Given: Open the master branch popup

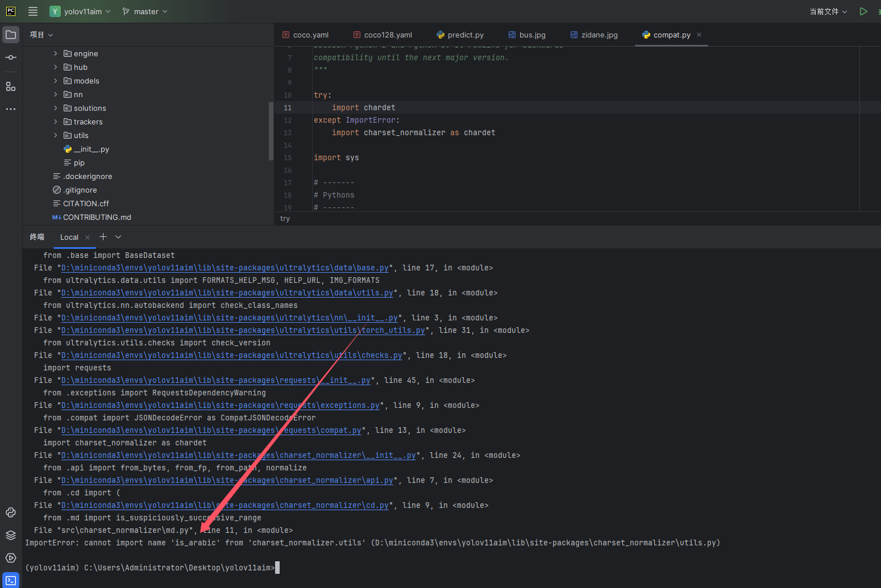Looking at the screenshot, I should [x=144, y=11].
